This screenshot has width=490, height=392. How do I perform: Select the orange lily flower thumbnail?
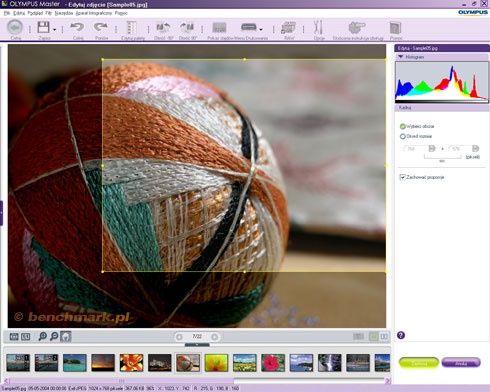[x=131, y=363]
